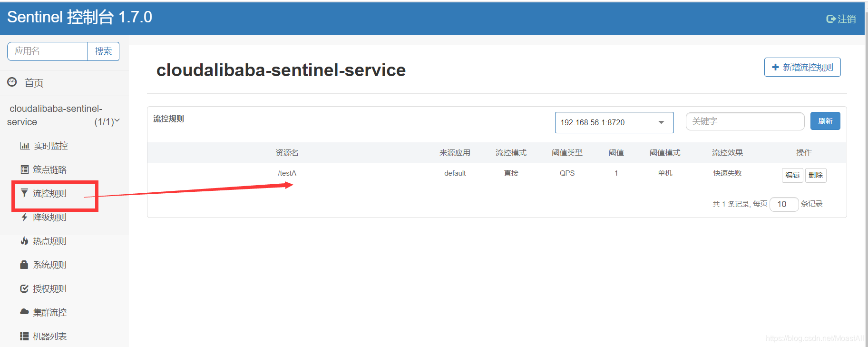
Task: Click the 资源名 column header
Action: (287, 153)
